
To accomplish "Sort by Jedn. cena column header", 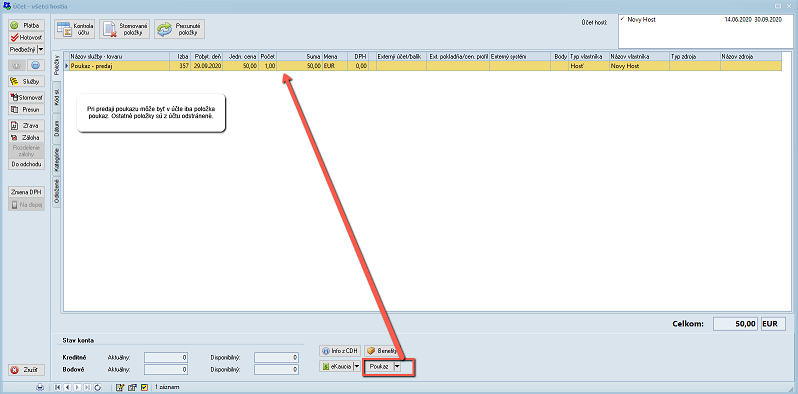I will tap(240, 57).
